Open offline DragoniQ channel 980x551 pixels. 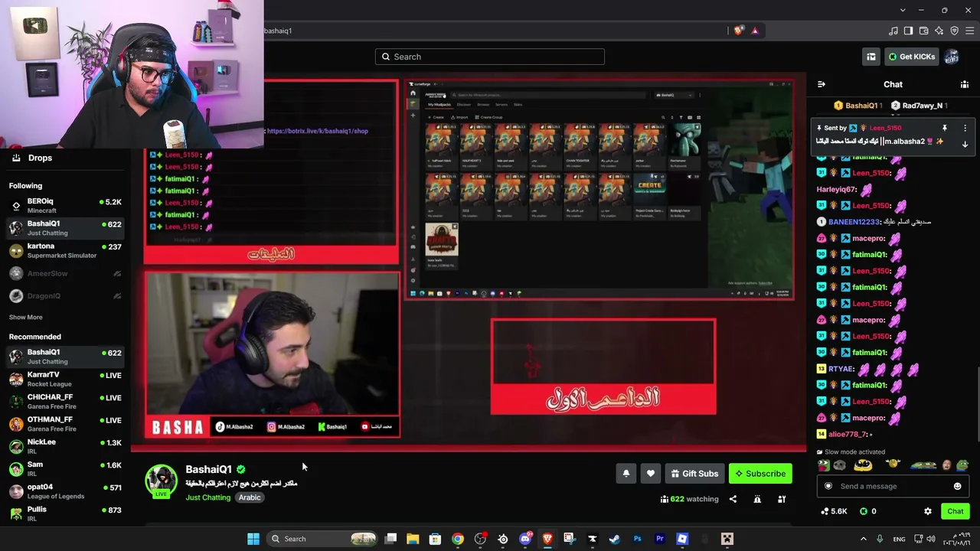[65, 295]
